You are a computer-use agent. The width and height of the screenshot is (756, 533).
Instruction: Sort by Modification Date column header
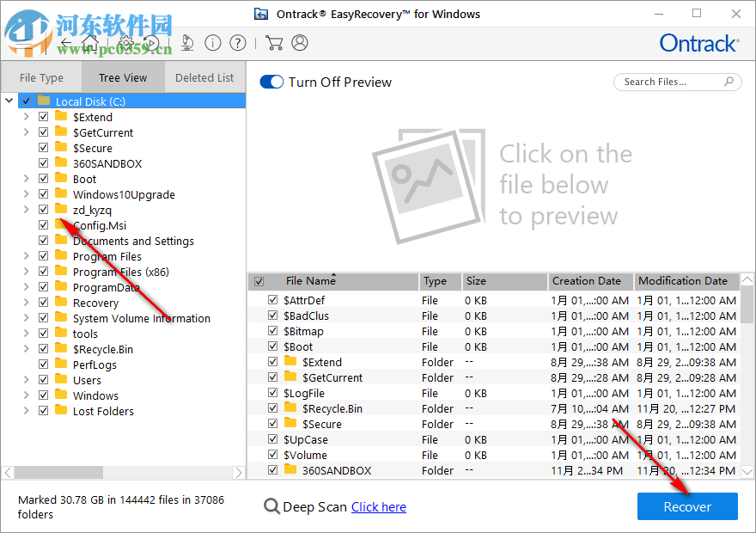click(x=687, y=281)
